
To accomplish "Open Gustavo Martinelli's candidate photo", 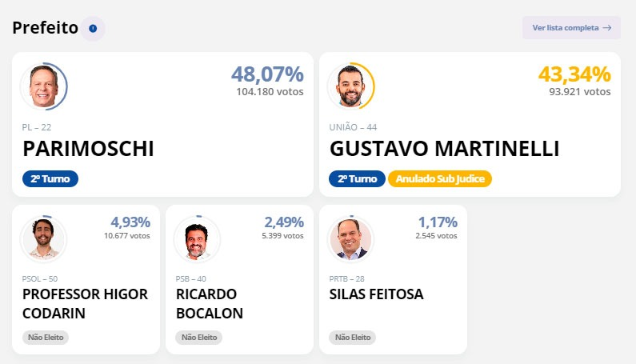I will pos(350,86).
